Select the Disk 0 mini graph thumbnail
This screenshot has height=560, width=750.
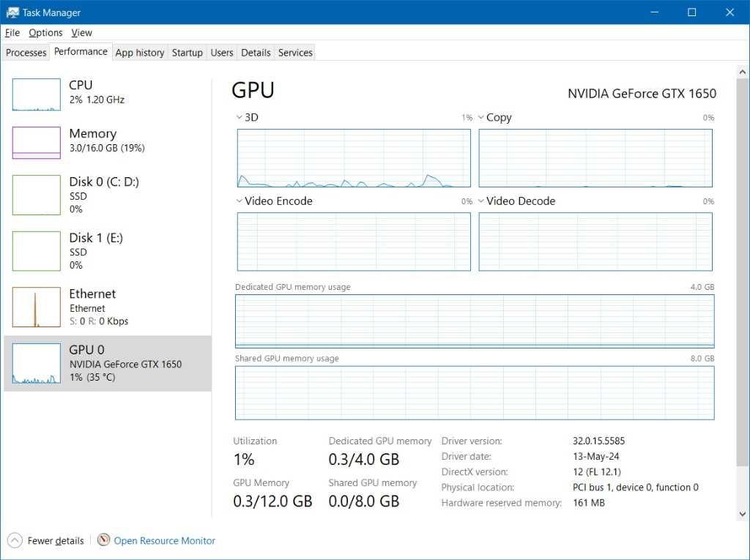37,195
